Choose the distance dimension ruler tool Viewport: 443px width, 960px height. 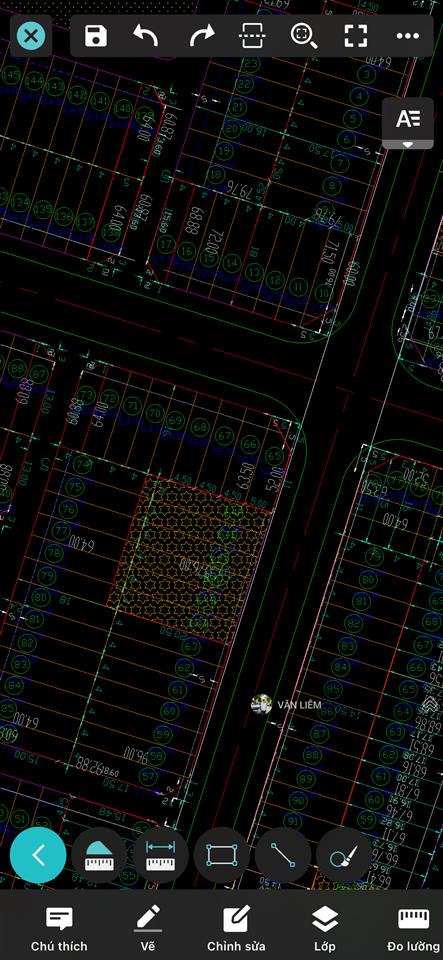click(160, 855)
